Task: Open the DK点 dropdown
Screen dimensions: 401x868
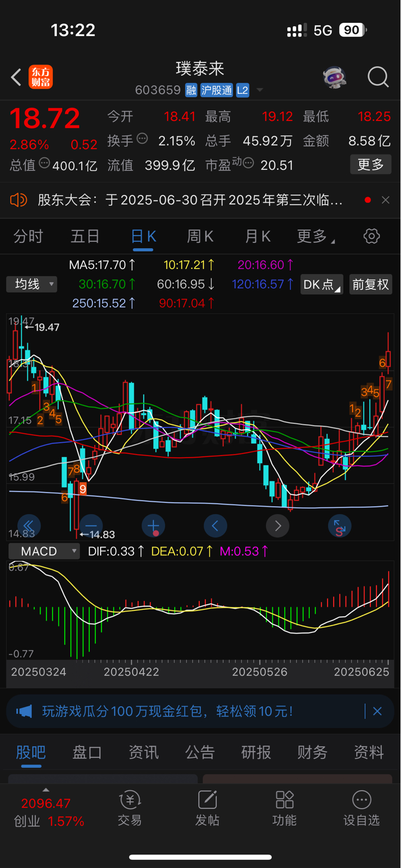Action: coord(322,284)
